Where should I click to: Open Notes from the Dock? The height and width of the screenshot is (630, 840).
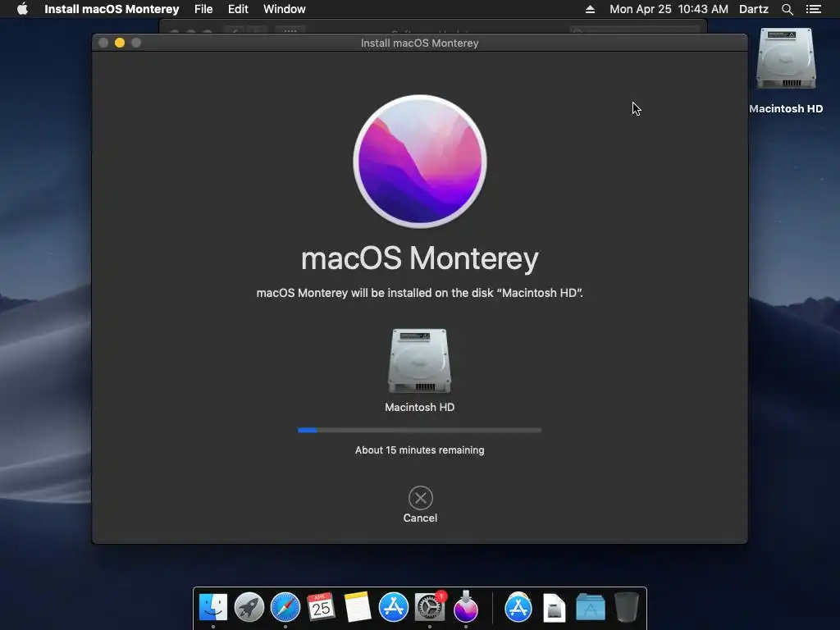coord(358,608)
